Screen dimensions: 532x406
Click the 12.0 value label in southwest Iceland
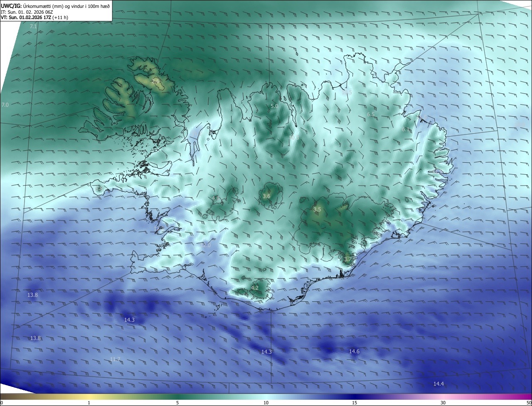pyautogui.click(x=206, y=245)
